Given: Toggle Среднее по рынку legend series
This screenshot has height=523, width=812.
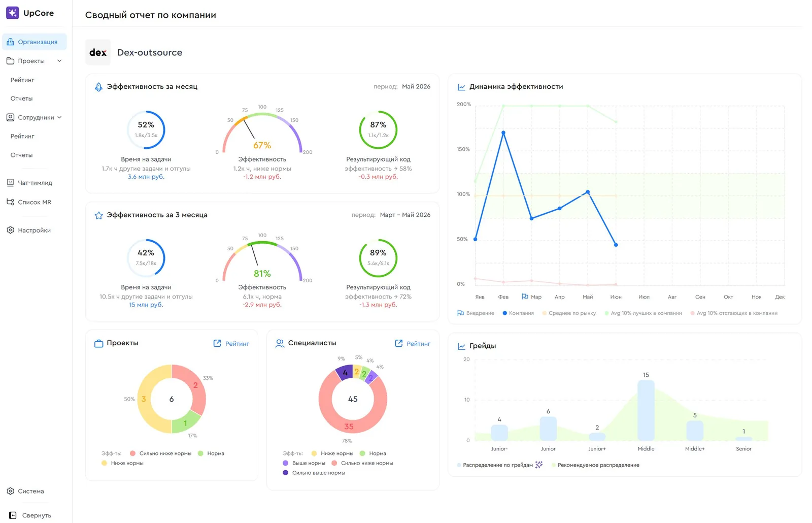Looking at the screenshot, I should coord(569,313).
